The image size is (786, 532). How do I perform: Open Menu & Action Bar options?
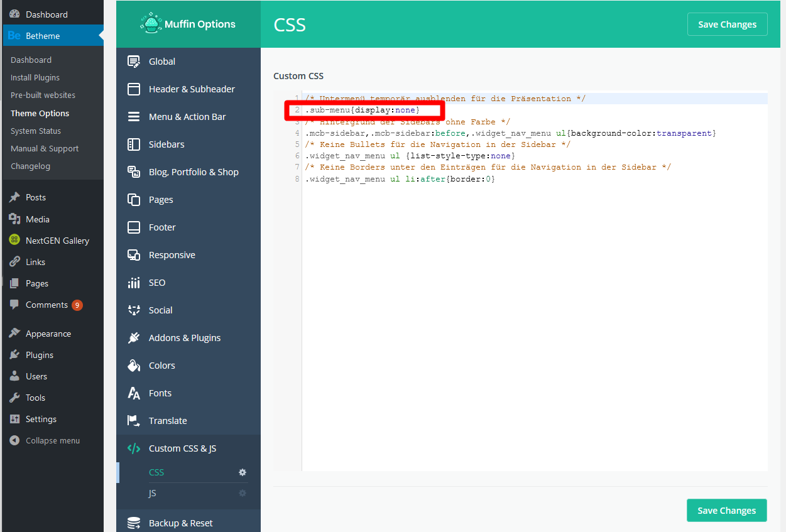point(188,117)
